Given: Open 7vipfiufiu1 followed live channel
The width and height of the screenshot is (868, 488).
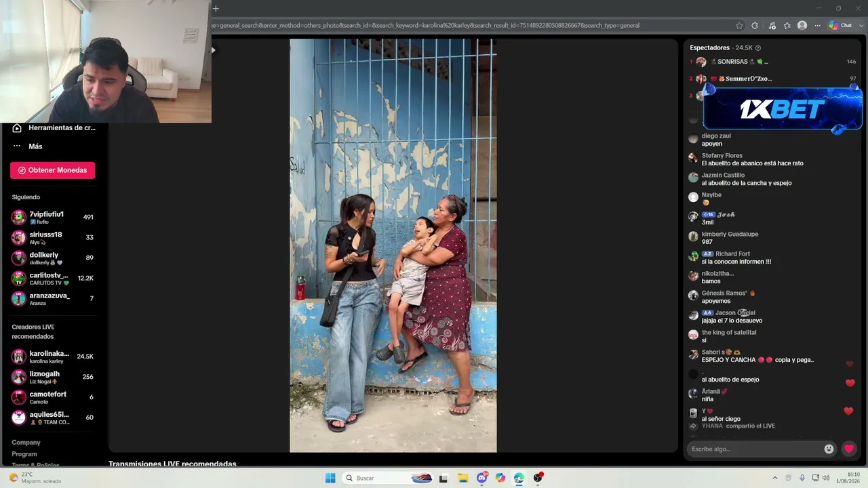Looking at the screenshot, I should tap(53, 218).
